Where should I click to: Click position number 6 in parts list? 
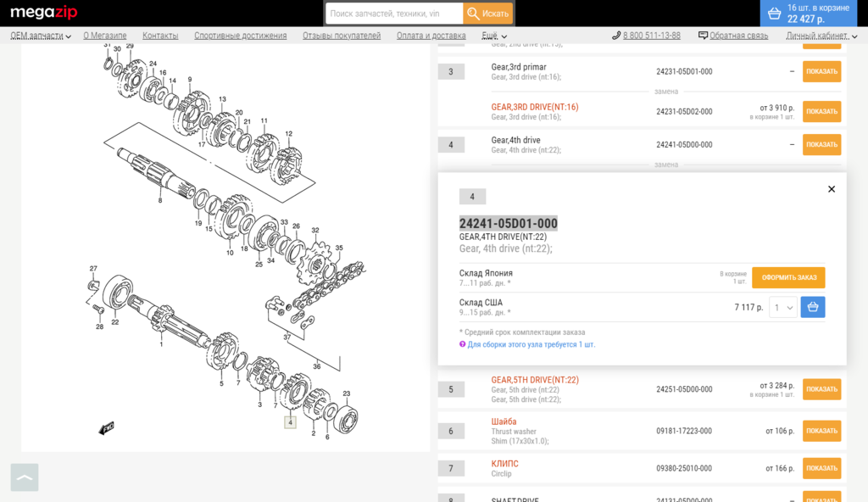click(x=451, y=431)
